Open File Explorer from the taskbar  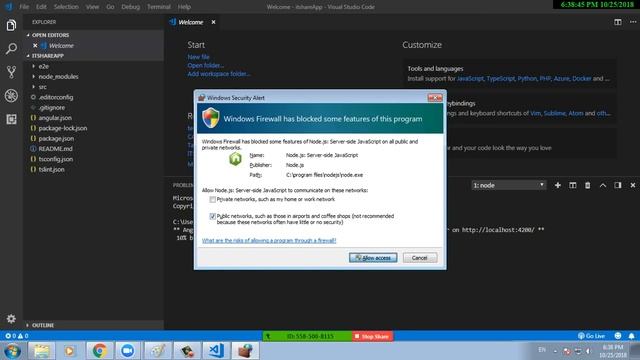click(41, 351)
